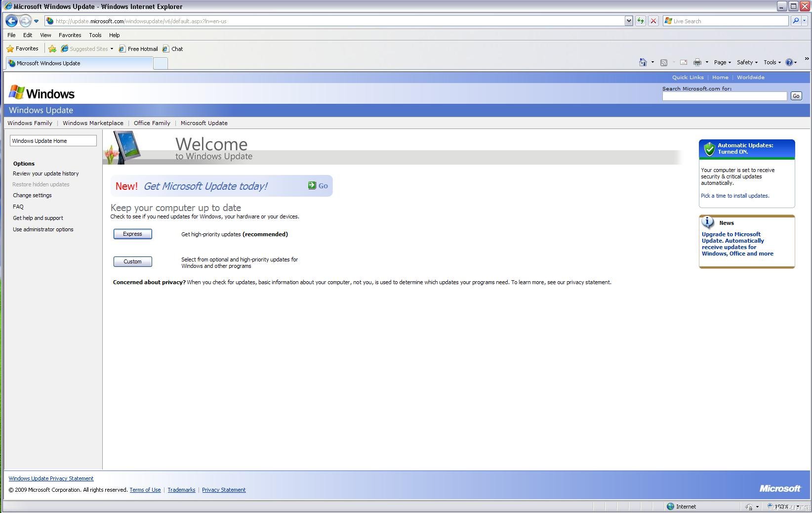Open a new blank tab
This screenshot has width=812, height=513.
click(x=161, y=63)
